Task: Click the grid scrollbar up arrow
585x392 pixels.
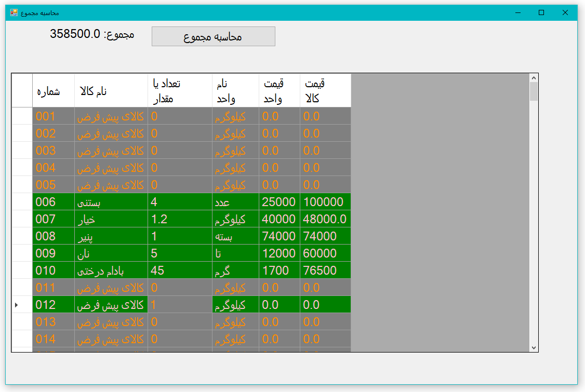Action: [534, 78]
